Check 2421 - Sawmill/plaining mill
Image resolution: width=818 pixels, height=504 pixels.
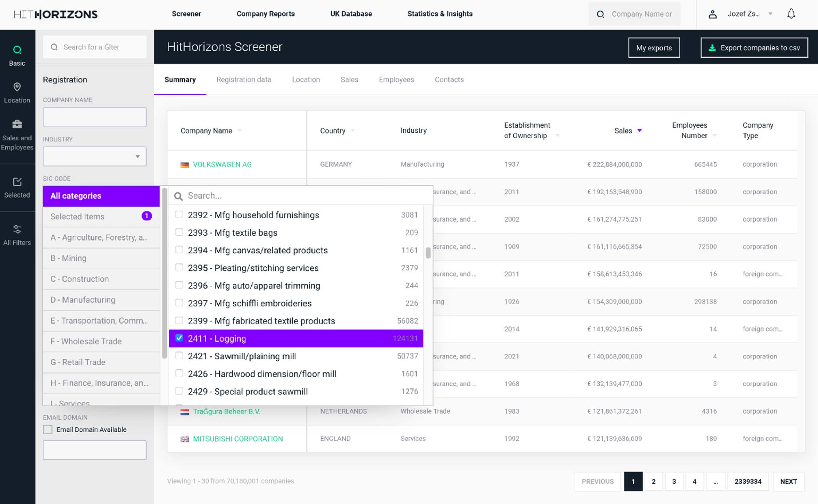pyautogui.click(x=179, y=356)
